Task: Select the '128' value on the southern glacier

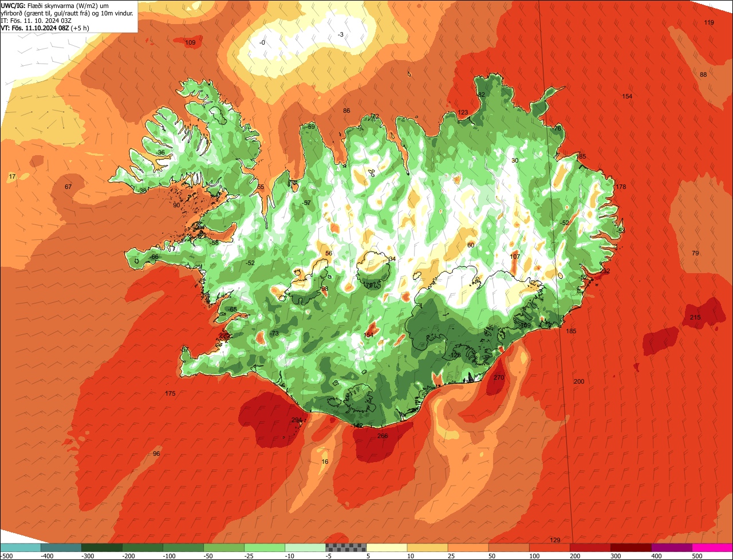Action: 456,356
